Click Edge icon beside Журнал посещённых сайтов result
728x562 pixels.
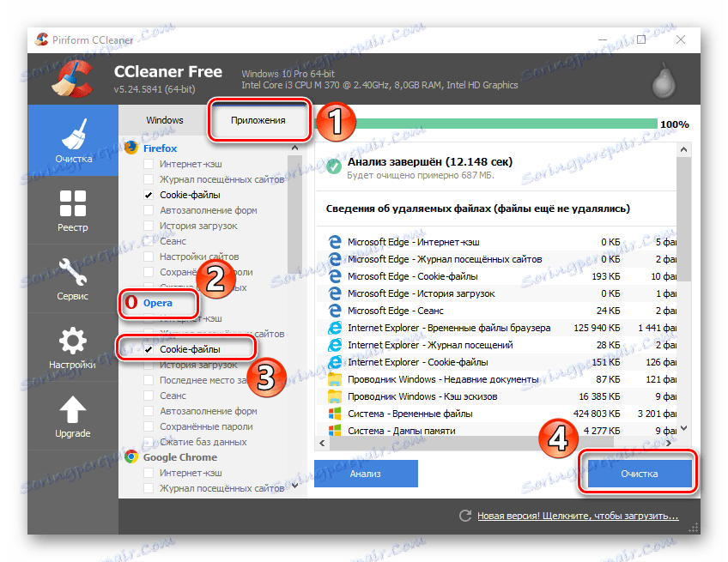334,259
